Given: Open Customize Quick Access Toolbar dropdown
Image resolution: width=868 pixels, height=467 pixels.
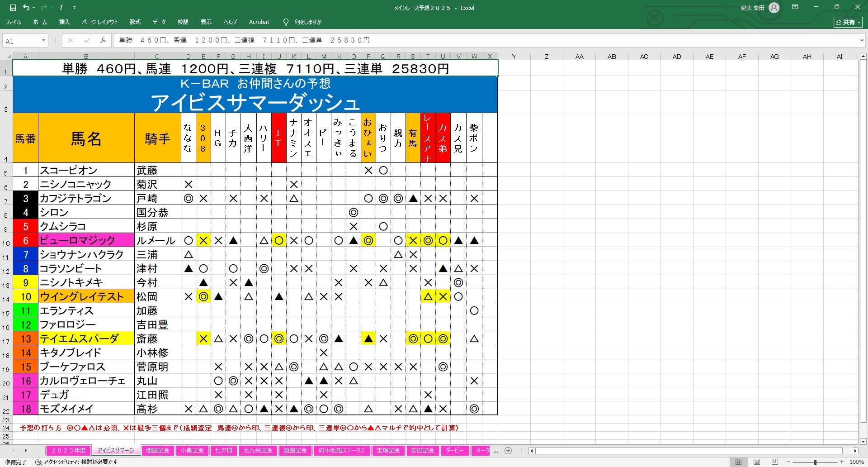Looking at the screenshot, I should 74,8.
